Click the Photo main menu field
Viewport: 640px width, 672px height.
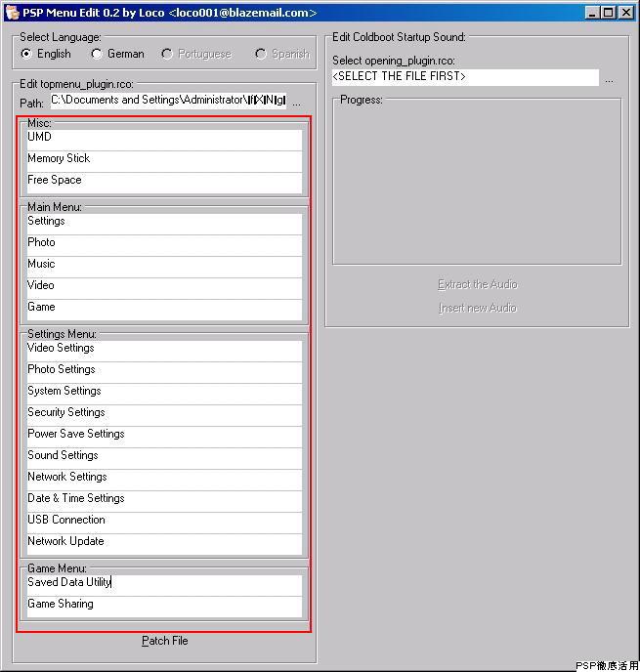(164, 245)
